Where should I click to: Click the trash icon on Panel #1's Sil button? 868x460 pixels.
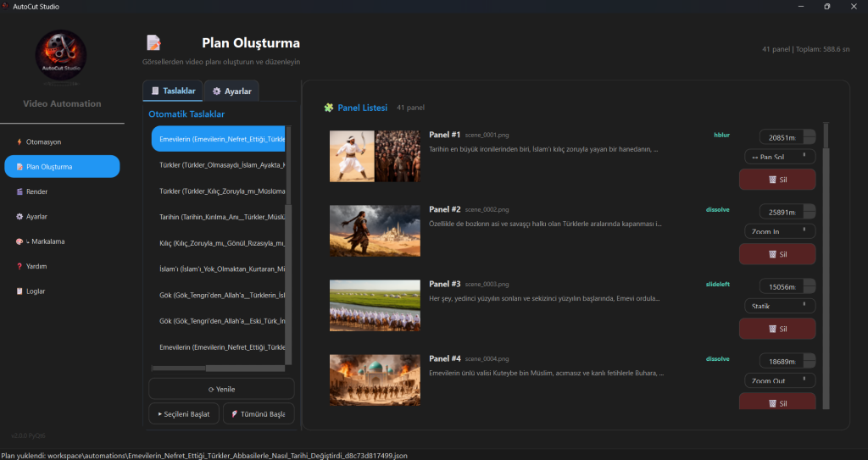pos(771,180)
